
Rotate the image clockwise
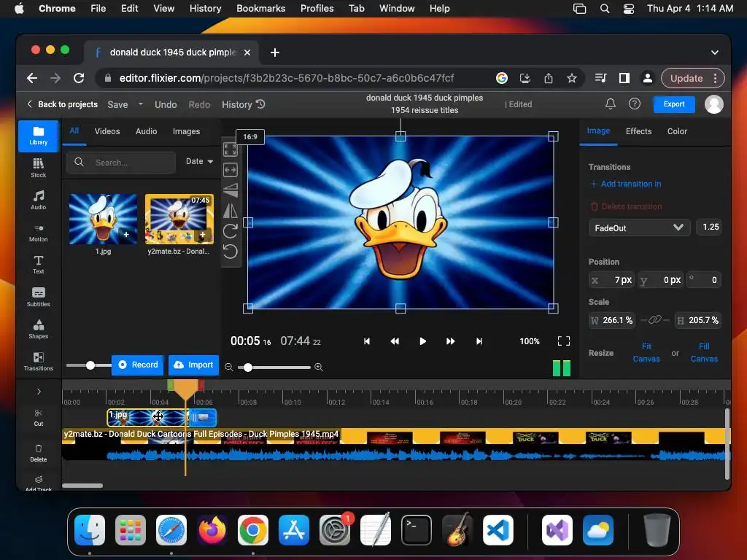tap(230, 231)
